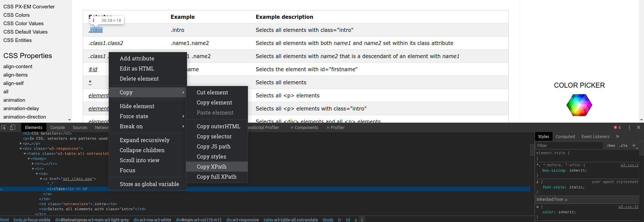The image size is (644, 222).
Task: Toggle the .cls element classes button
Action: 623,145
